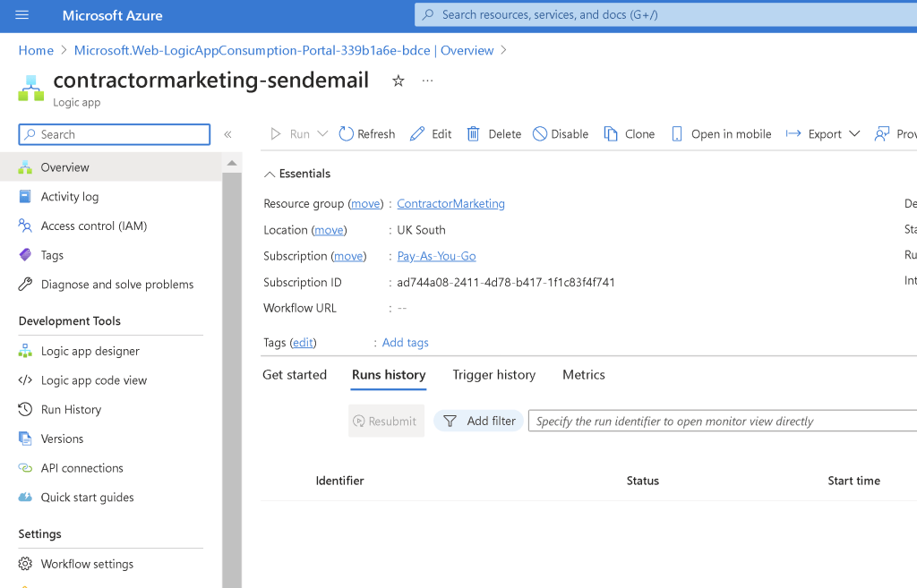This screenshot has height=588, width=917.
Task: Click the Resubmit button
Action: click(x=386, y=421)
